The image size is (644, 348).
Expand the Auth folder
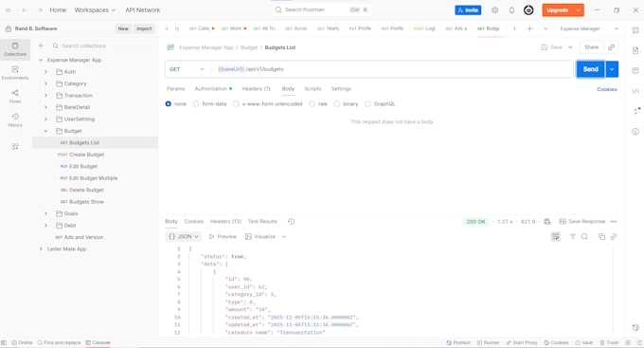[46, 72]
